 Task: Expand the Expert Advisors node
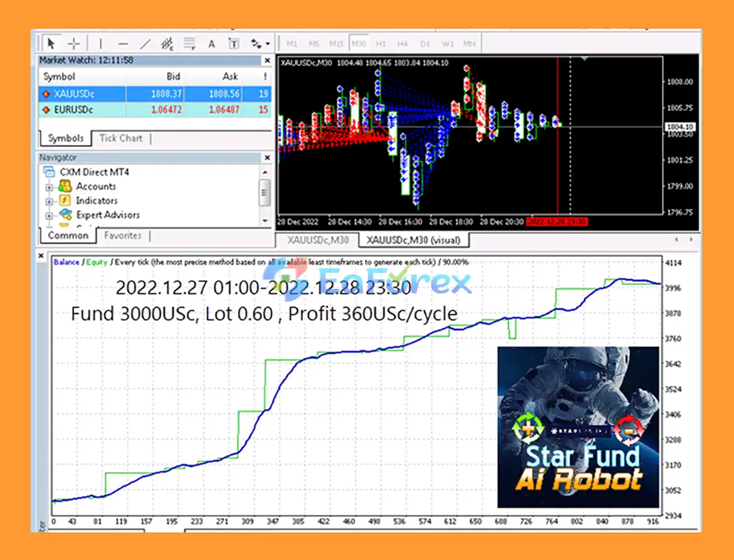point(49,216)
